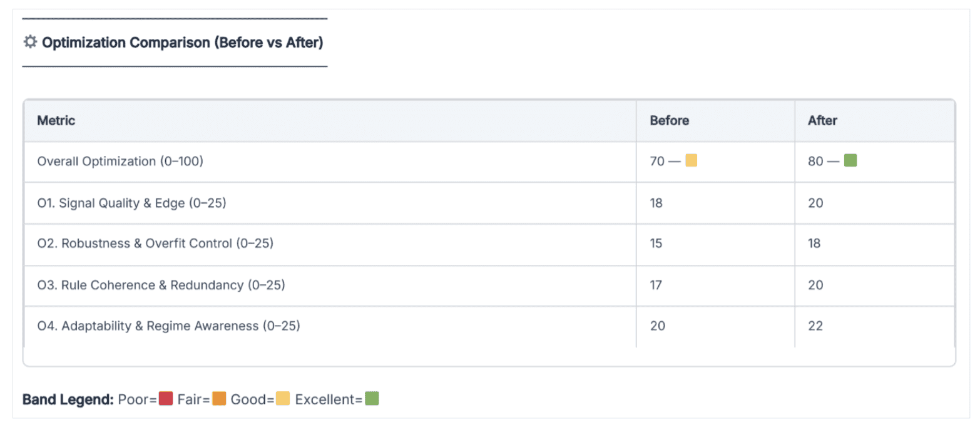Select the Overall Optimization row label
This screenshot has height=427, width=980.
pos(121,162)
